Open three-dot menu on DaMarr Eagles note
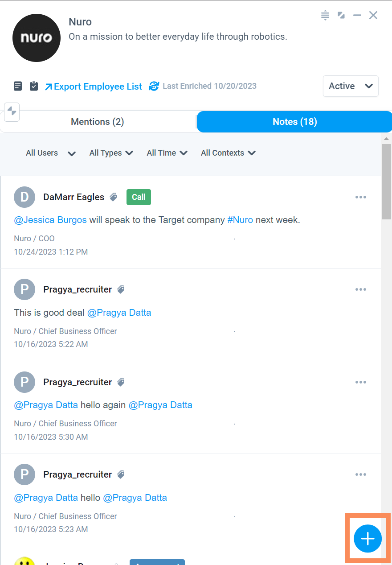392x565 pixels. click(361, 197)
